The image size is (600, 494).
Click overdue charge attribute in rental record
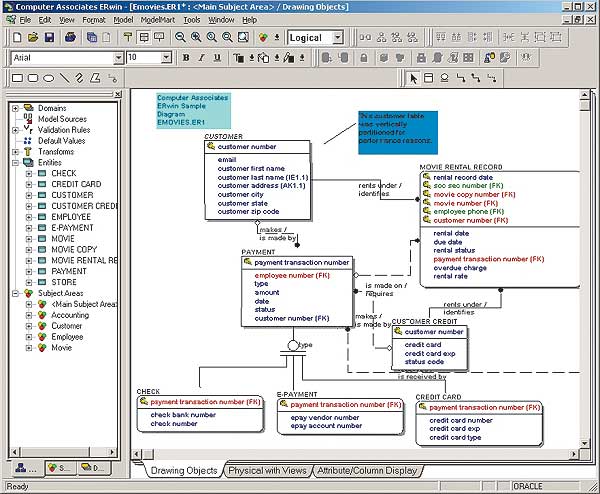pyautogui.click(x=460, y=268)
